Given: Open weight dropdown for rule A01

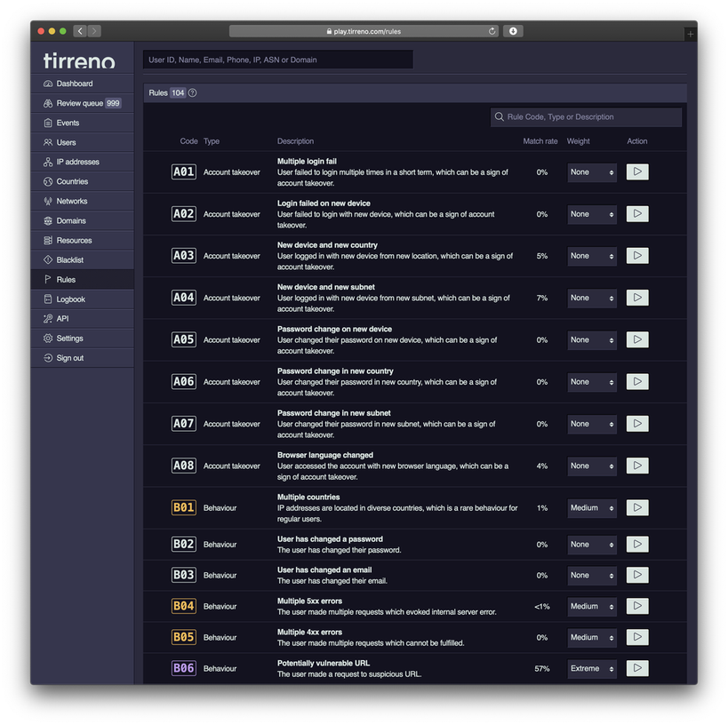Looking at the screenshot, I should (x=592, y=172).
